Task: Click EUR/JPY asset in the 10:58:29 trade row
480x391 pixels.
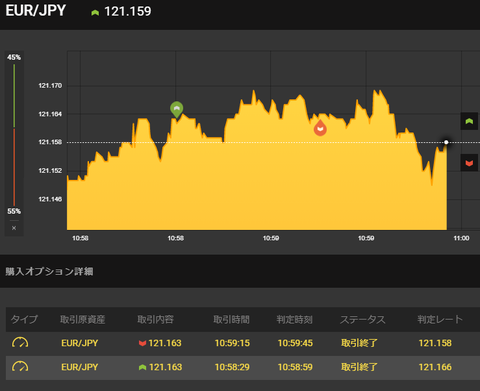Action: [x=80, y=367]
